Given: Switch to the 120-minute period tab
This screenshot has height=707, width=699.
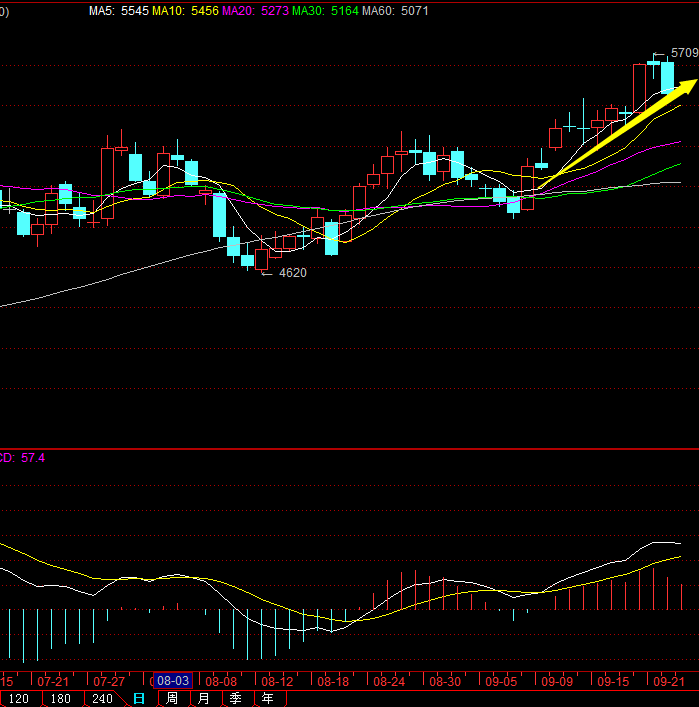Looking at the screenshot, I should point(18,699).
